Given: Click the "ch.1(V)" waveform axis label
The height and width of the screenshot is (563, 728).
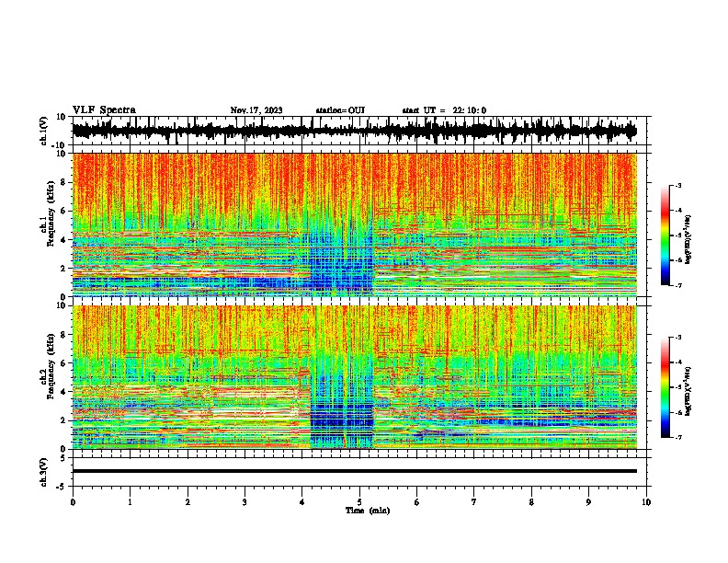Looking at the screenshot, I should click(x=45, y=131).
